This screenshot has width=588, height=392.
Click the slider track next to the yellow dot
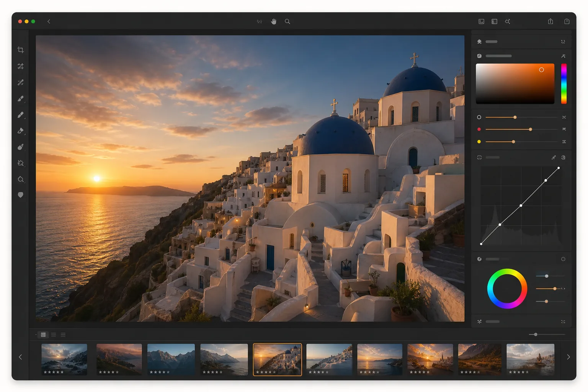tap(521, 142)
